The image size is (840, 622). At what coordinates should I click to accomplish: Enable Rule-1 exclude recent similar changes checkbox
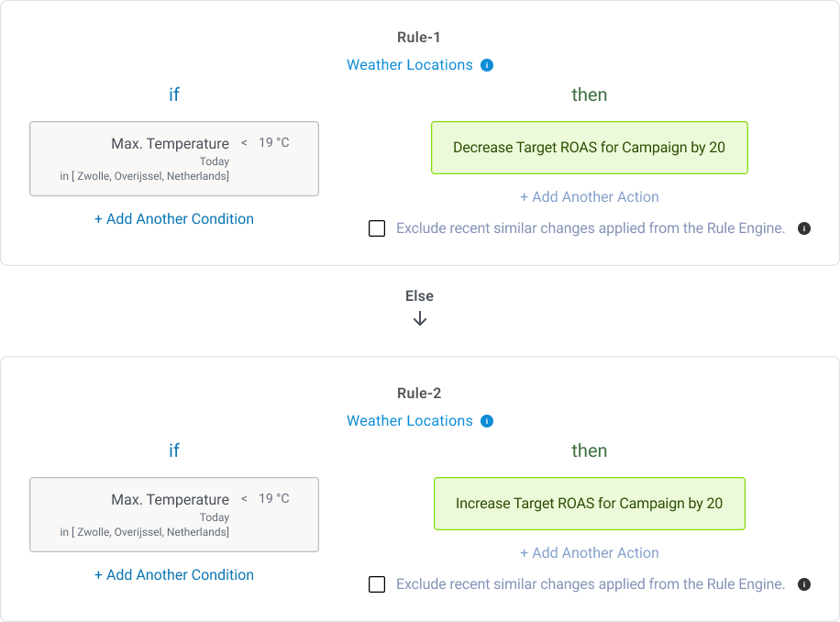(377, 228)
